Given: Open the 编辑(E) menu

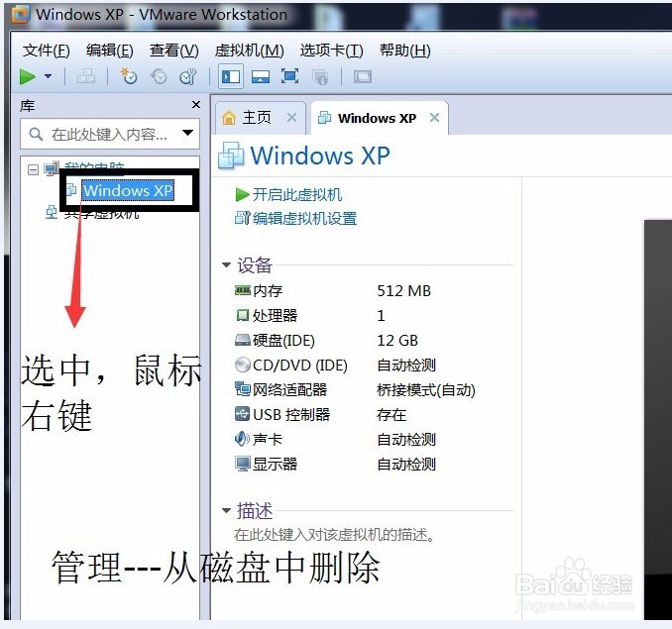Looking at the screenshot, I should click(110, 51).
